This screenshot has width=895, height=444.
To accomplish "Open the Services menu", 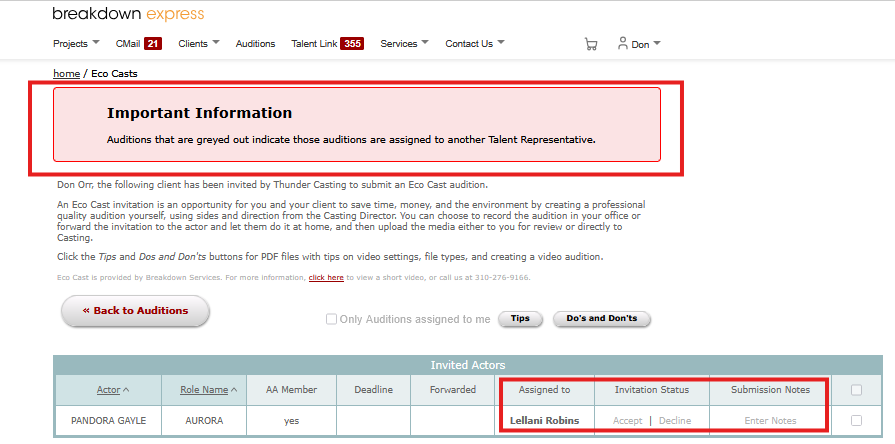I will click(399, 44).
